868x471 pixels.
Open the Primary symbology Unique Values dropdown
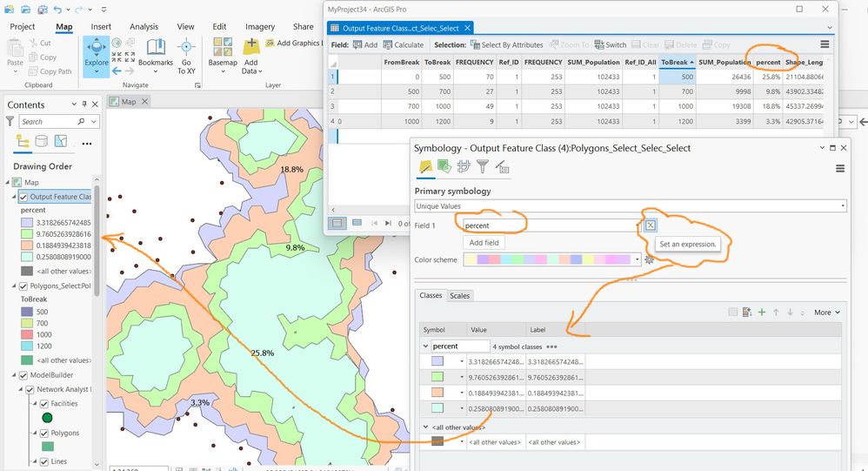point(631,205)
